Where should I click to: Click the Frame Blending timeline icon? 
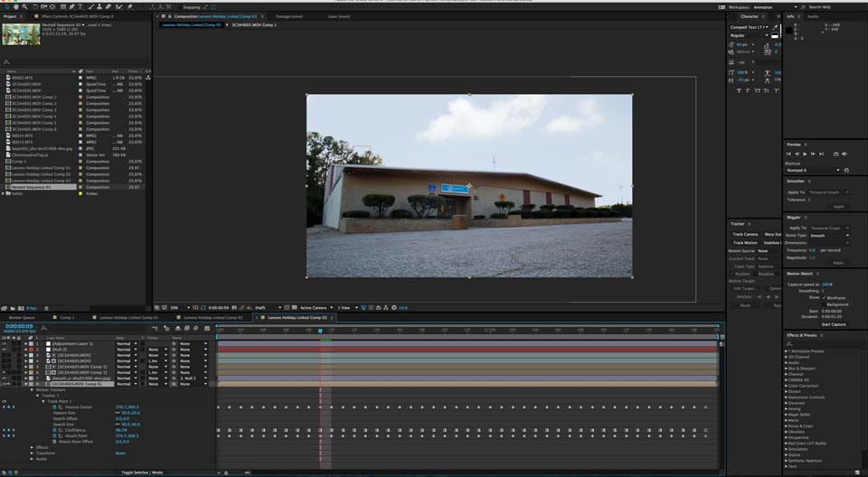pyautogui.click(x=186, y=329)
